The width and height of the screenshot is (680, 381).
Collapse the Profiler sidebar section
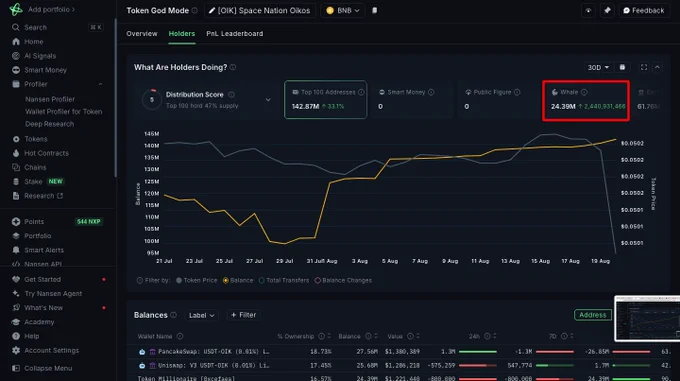point(100,84)
